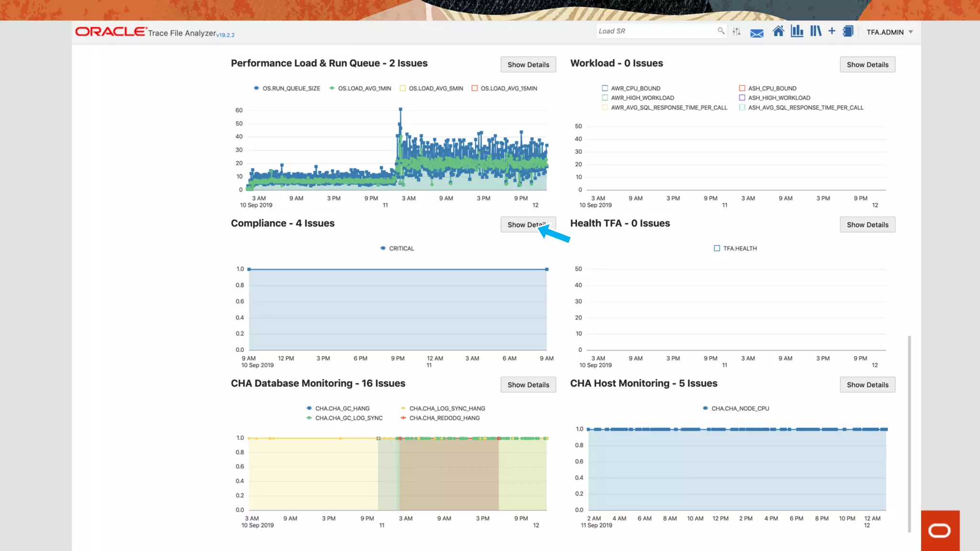Open the bar chart dashboard icon
This screenshot has width=980, height=551.
point(797,32)
